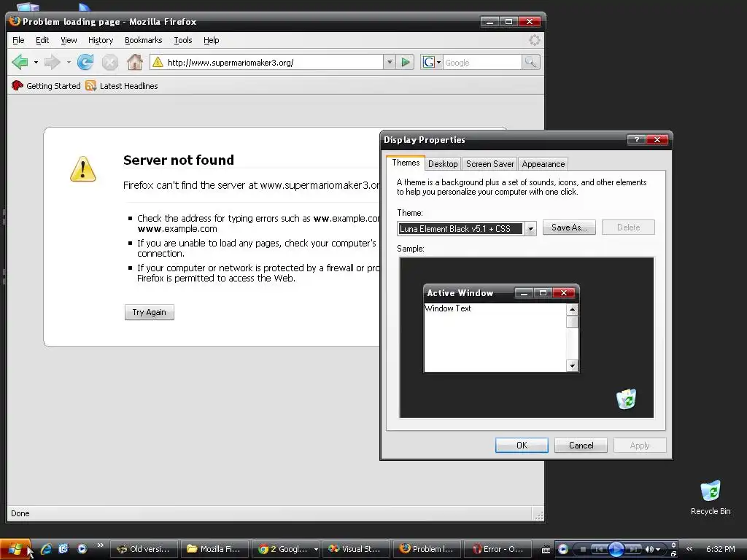Click the blue Play button in taskbar player
The width and height of the screenshot is (747, 560).
point(616,549)
